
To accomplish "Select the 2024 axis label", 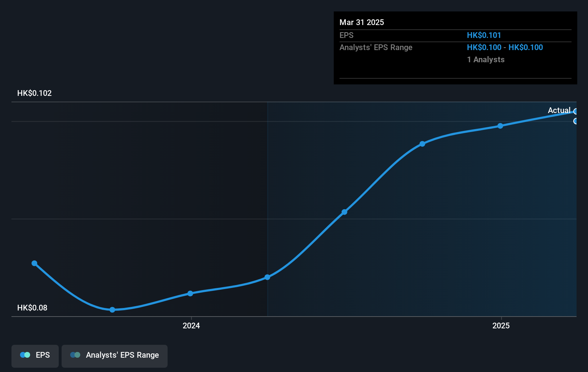I will coord(191,326).
